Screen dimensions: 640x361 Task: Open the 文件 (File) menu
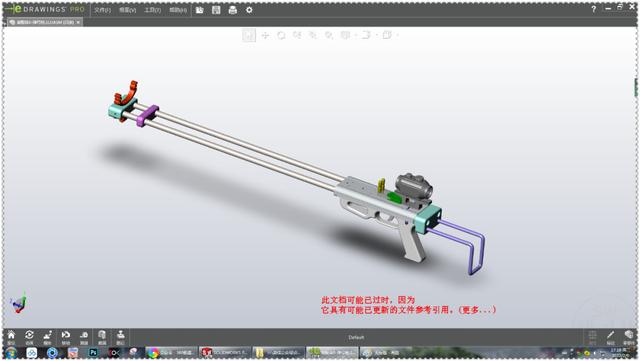tap(102, 10)
